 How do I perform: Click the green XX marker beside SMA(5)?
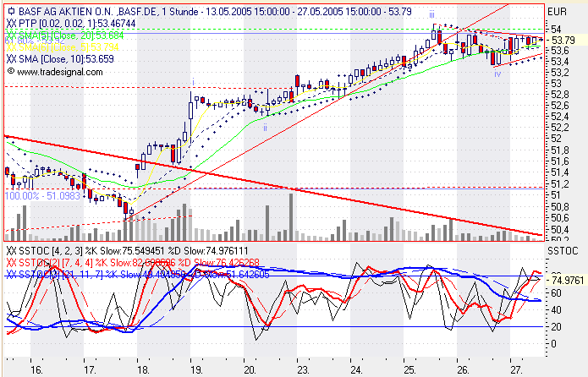(x=11, y=36)
